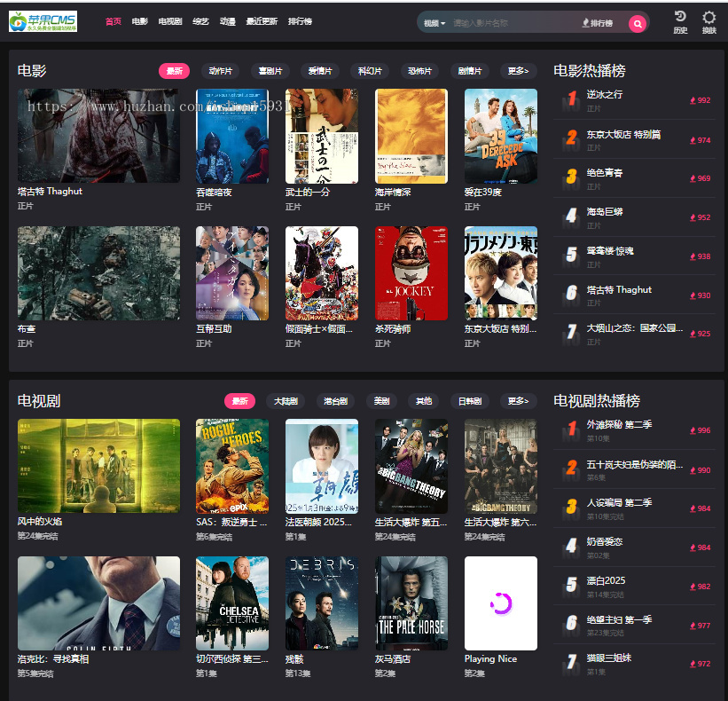This screenshot has width=728, height=701.
Task: Open the SAS Rogue Heroes poster
Action: (232, 466)
